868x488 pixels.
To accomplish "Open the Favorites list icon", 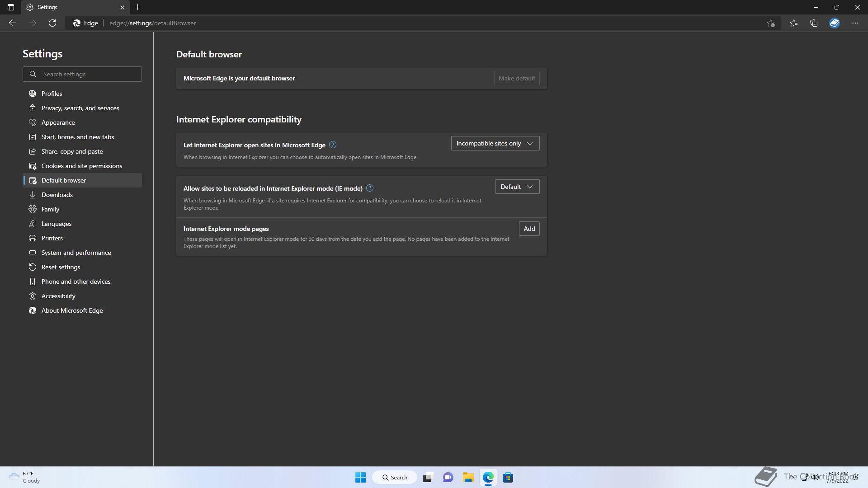I will click(x=794, y=23).
